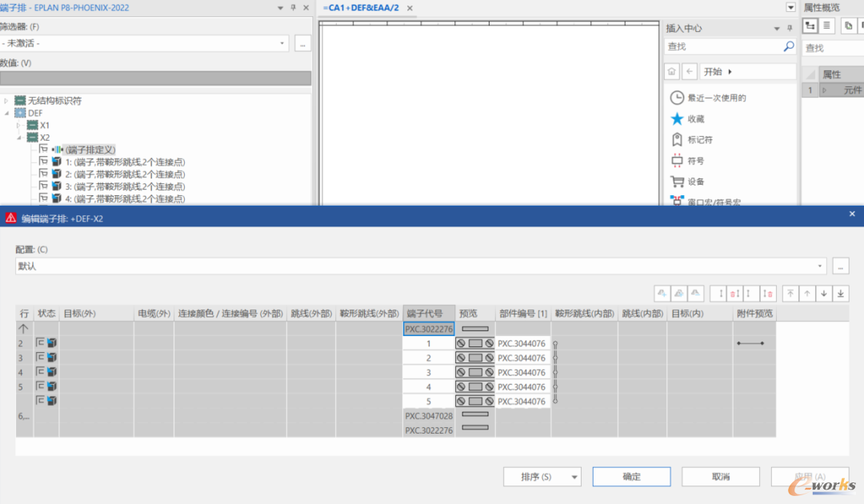Screen dimensions: 864x504
Task: Open the document tabs list dropdown
Action: point(790,8)
